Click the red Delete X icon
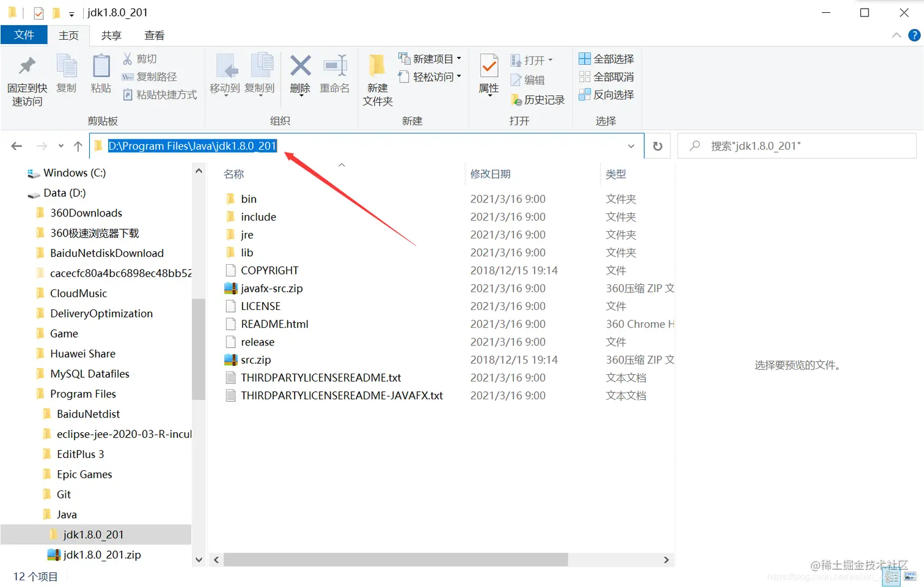Screen dimensions: 924x587 [300, 65]
